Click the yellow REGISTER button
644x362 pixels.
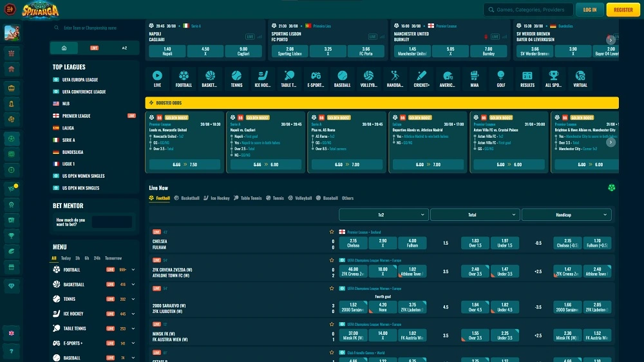click(623, 10)
